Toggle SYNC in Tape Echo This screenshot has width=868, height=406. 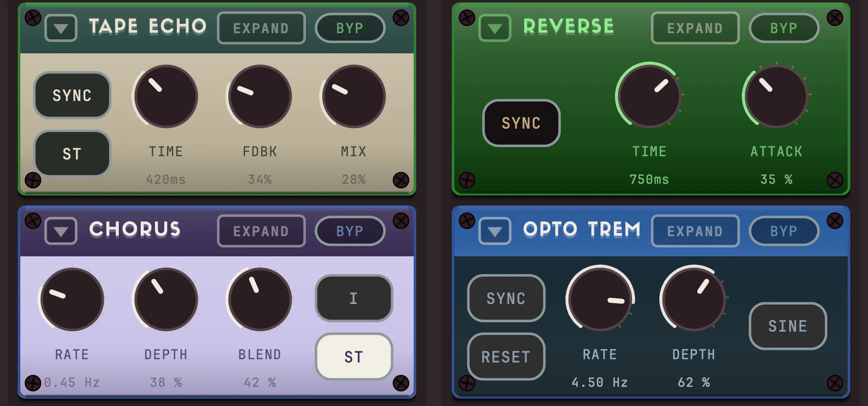click(x=72, y=95)
